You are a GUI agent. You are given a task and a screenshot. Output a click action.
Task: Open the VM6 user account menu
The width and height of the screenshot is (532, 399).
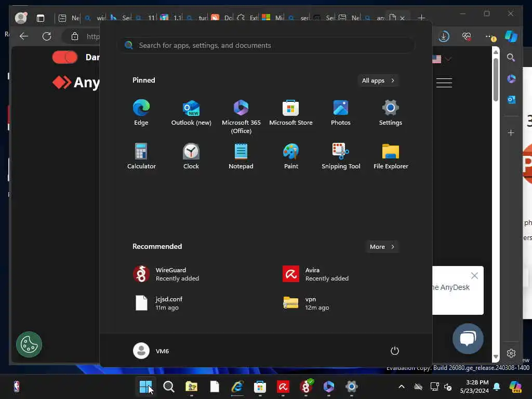click(151, 351)
